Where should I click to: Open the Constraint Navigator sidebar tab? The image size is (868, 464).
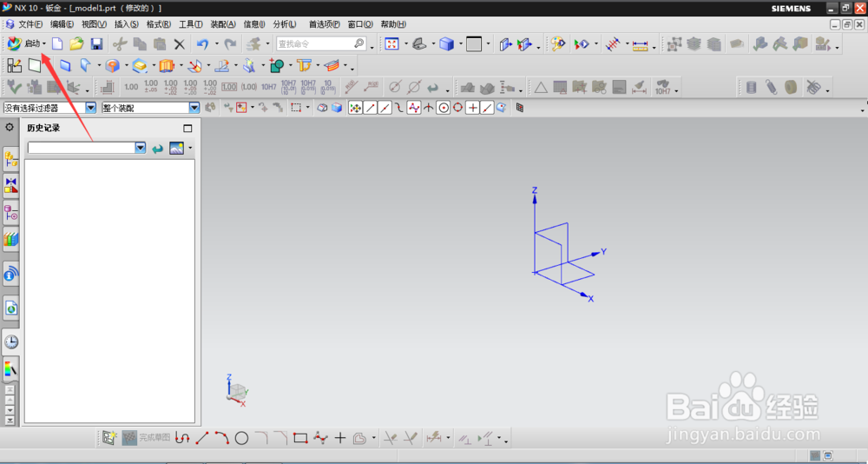[11, 186]
